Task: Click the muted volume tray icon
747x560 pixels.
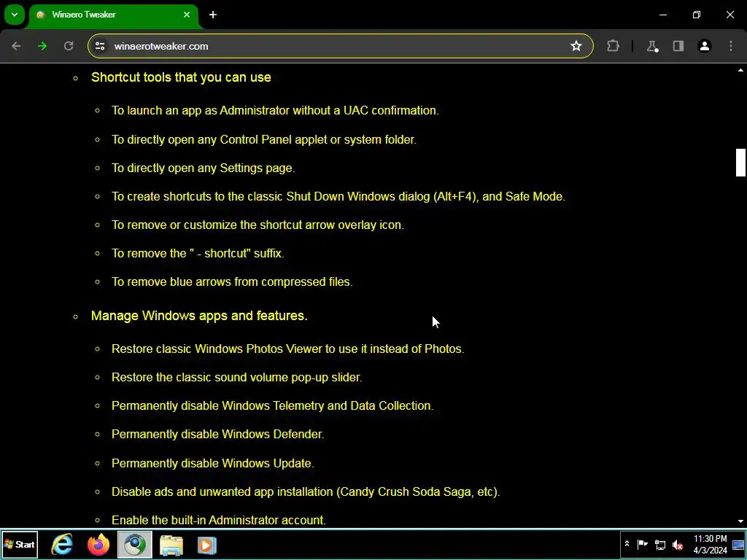Action: pos(678,544)
